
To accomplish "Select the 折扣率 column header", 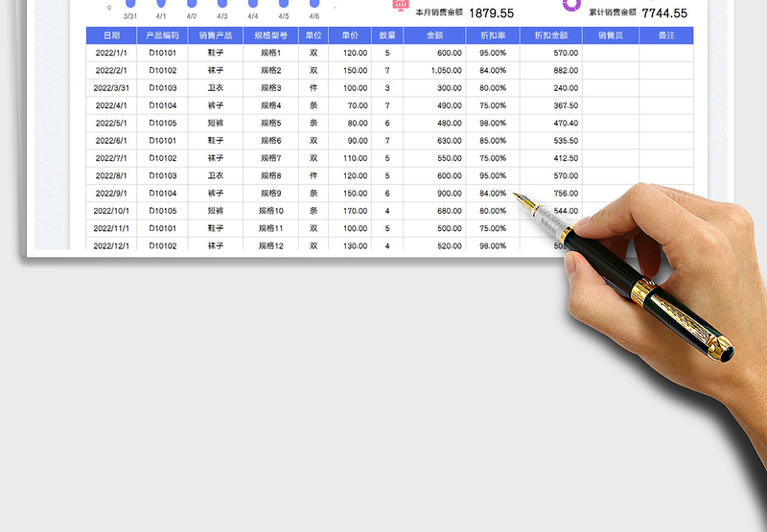I will point(493,35).
